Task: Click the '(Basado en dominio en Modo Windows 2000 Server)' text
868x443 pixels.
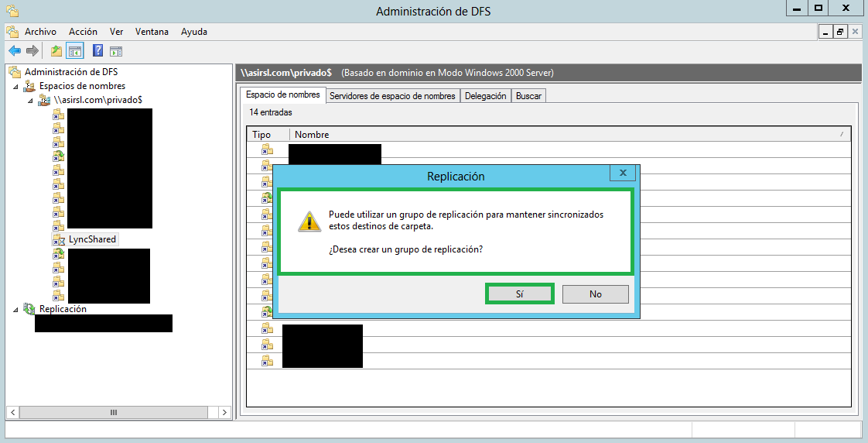Action: pos(447,73)
